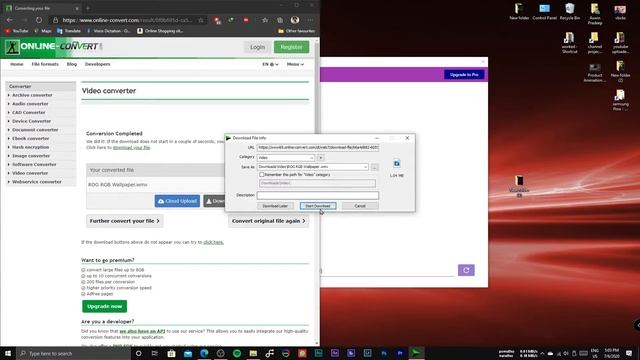Tick the Remember path for Video category checkbox
The width and height of the screenshot is (640, 360).
tap(262, 174)
